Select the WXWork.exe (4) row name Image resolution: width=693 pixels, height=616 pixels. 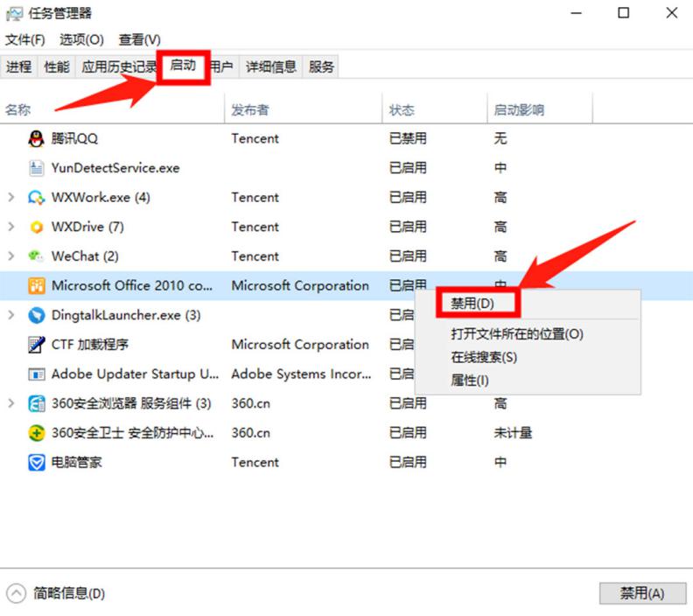pos(101,197)
